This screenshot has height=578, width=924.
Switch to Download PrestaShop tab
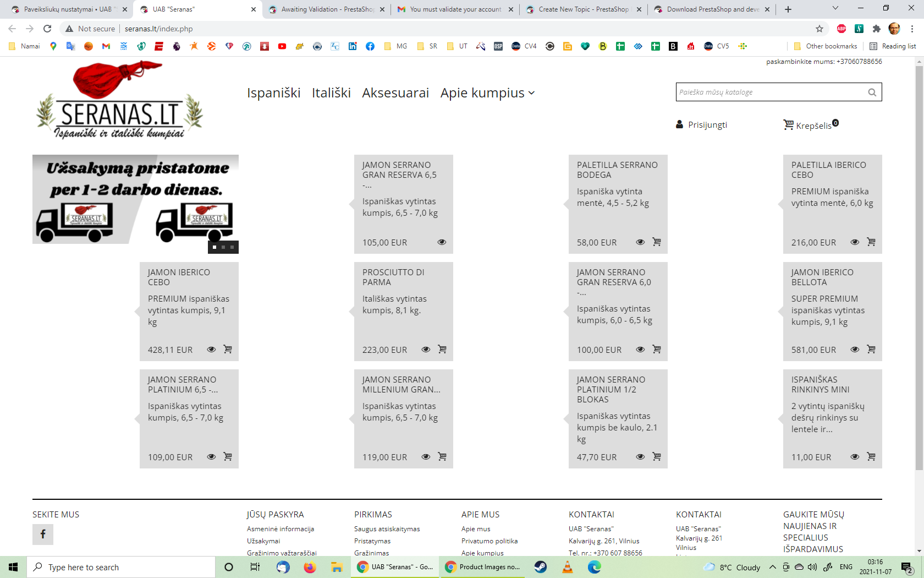[x=712, y=9]
